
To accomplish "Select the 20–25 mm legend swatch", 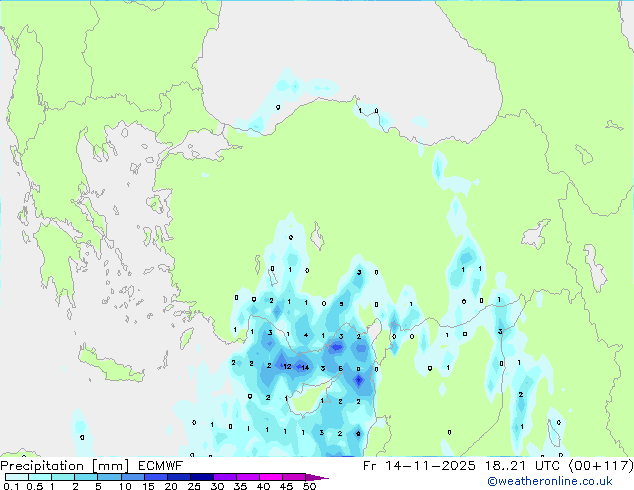I will tap(179, 477).
